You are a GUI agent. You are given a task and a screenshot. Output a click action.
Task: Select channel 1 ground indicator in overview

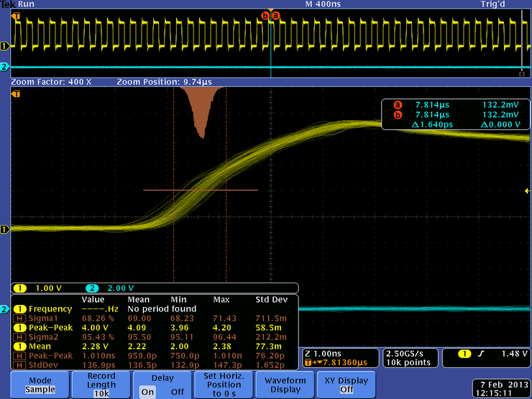[x=5, y=46]
